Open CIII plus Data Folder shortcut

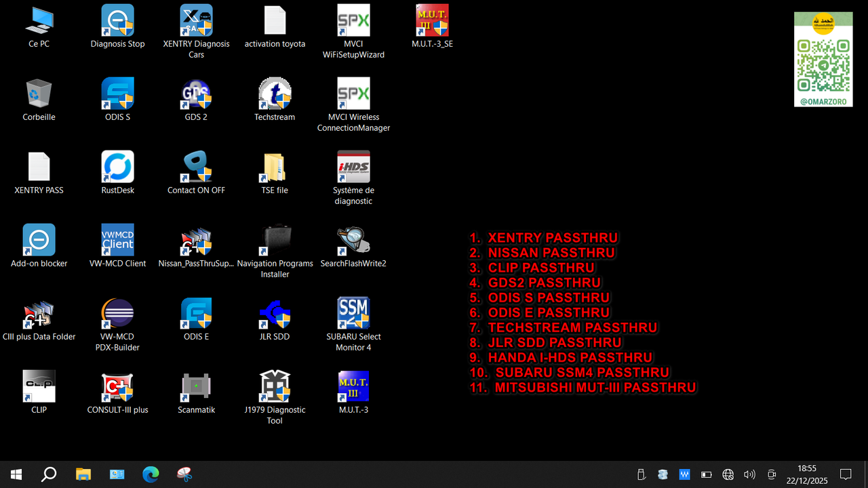pyautogui.click(x=39, y=320)
